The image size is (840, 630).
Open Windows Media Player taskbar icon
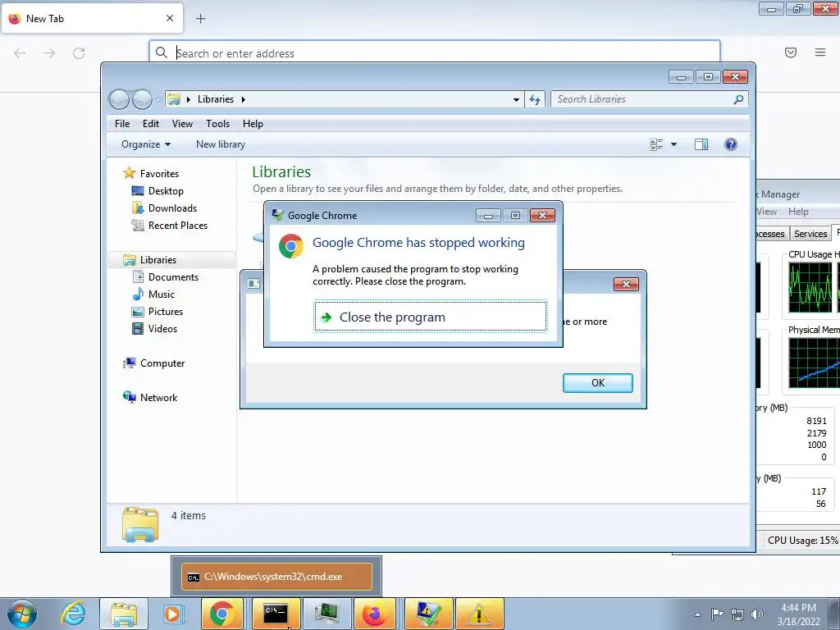[x=172, y=614]
